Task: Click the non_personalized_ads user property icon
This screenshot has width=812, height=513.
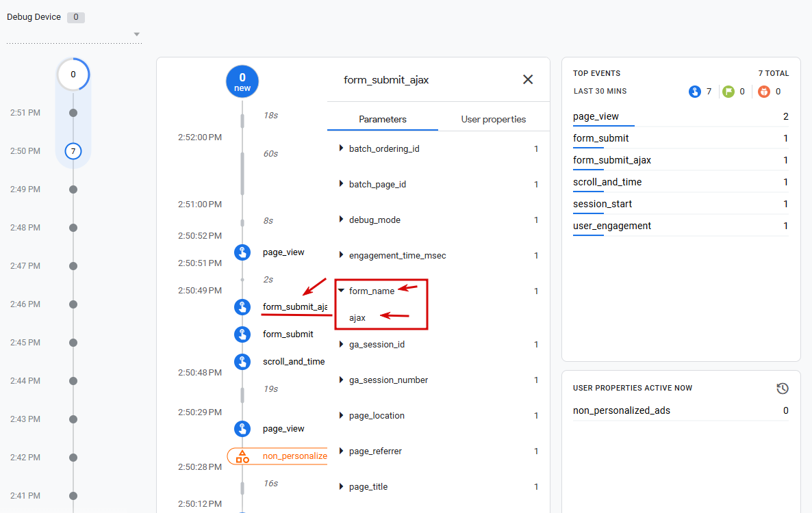Action: pyautogui.click(x=242, y=456)
